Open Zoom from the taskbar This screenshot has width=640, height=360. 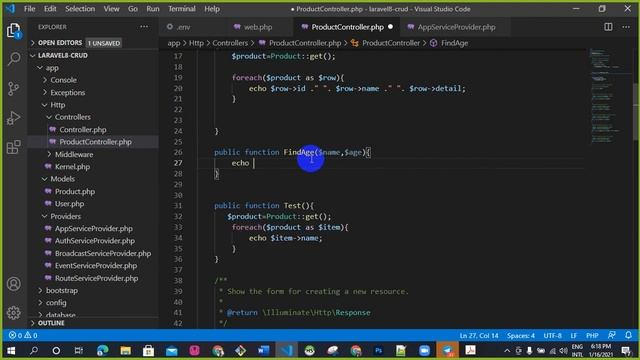pos(424,351)
